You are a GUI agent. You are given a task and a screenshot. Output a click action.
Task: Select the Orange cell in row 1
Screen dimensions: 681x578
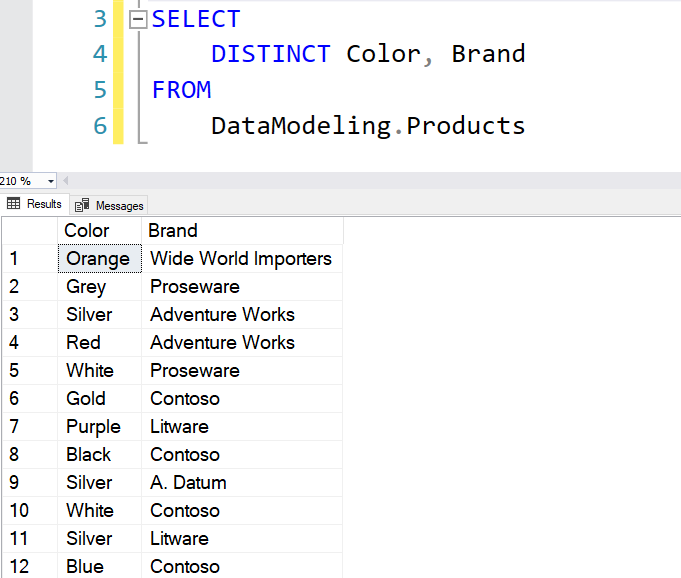(x=99, y=259)
